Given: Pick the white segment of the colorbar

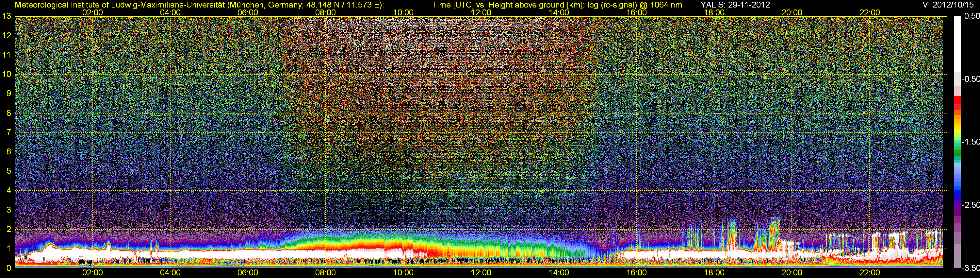Looking at the screenshot, I should pyautogui.click(x=957, y=44).
